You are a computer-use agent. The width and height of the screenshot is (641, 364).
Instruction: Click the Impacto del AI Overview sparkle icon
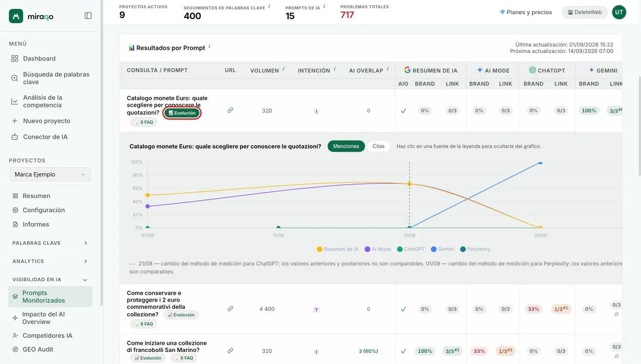tap(15, 318)
